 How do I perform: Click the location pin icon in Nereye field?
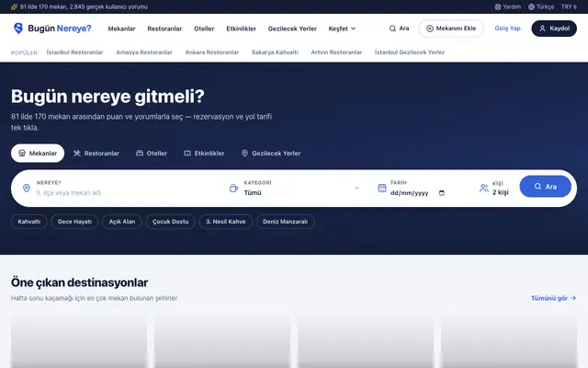(27, 188)
